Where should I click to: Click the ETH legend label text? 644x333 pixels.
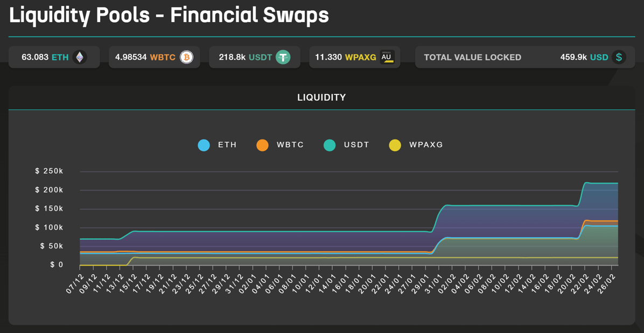click(x=226, y=145)
